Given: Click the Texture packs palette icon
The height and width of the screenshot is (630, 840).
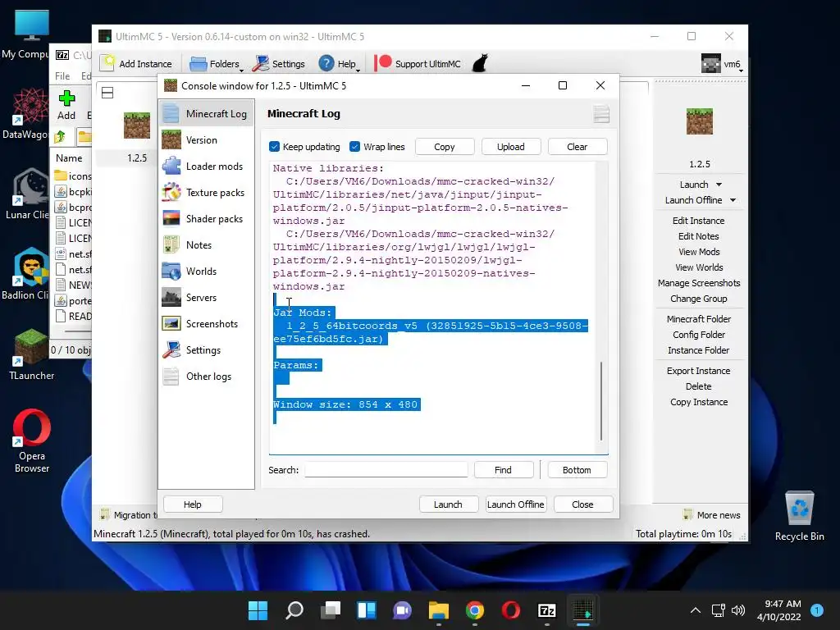Looking at the screenshot, I should (171, 192).
